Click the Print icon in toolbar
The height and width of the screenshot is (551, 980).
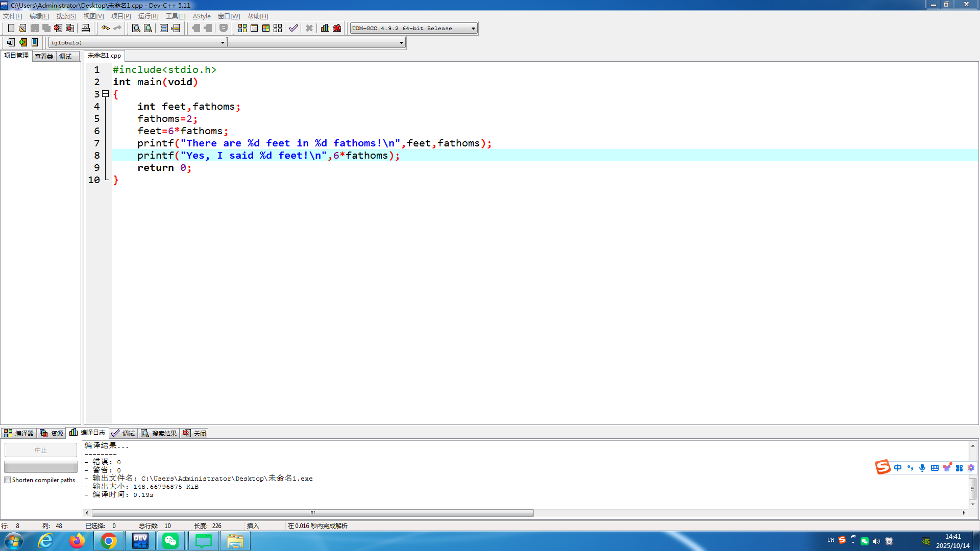pos(86,28)
